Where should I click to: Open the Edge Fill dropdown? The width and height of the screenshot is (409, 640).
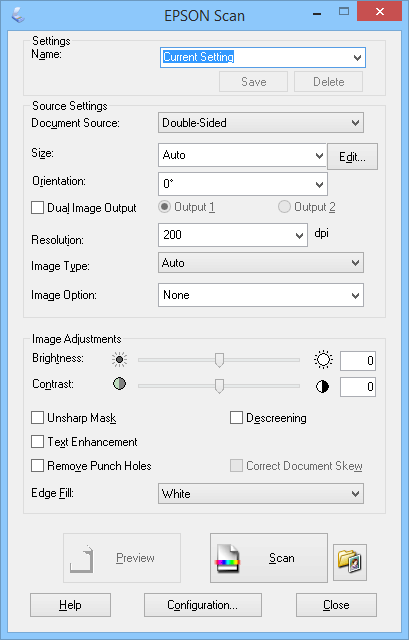click(261, 494)
